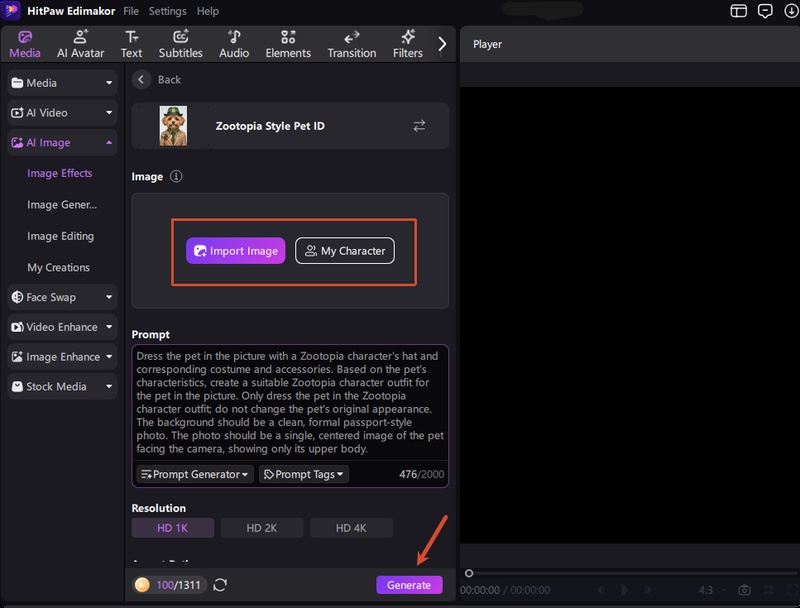800x608 pixels.
Task: Click the Import Image button
Action: pyautogui.click(x=236, y=251)
